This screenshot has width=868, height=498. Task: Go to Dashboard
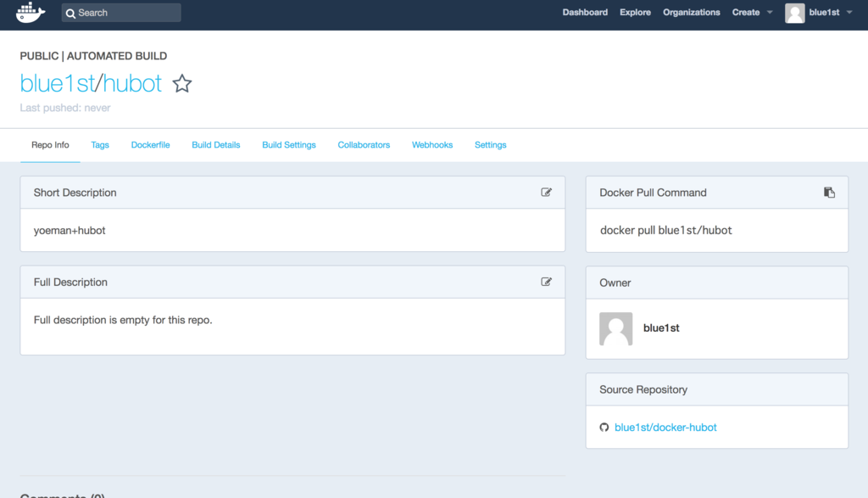tap(585, 12)
